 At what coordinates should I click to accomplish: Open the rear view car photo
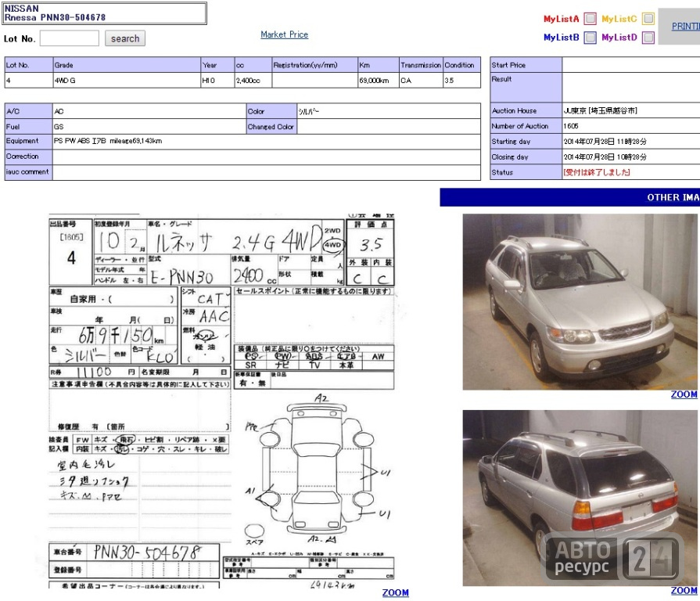click(580, 498)
